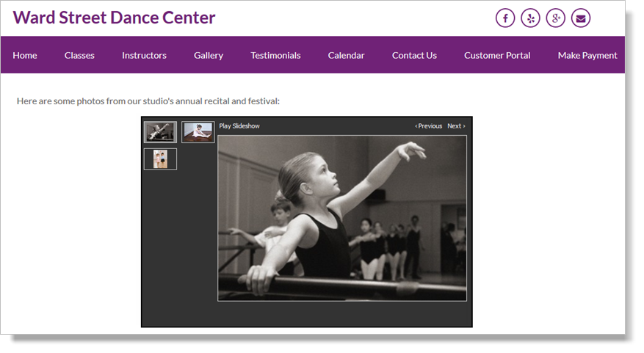
Task: Select the thumbnail of two children standing
Action: (x=161, y=159)
